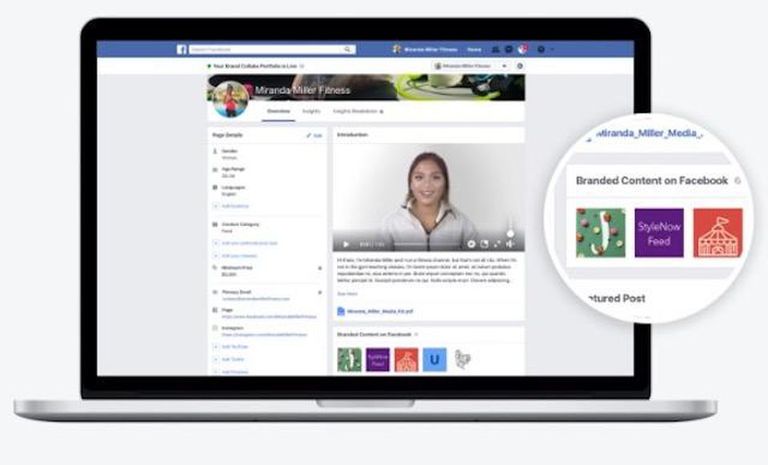The height and width of the screenshot is (465, 768).
Task: Click the blue document icon beside media kit
Action: 341,311
